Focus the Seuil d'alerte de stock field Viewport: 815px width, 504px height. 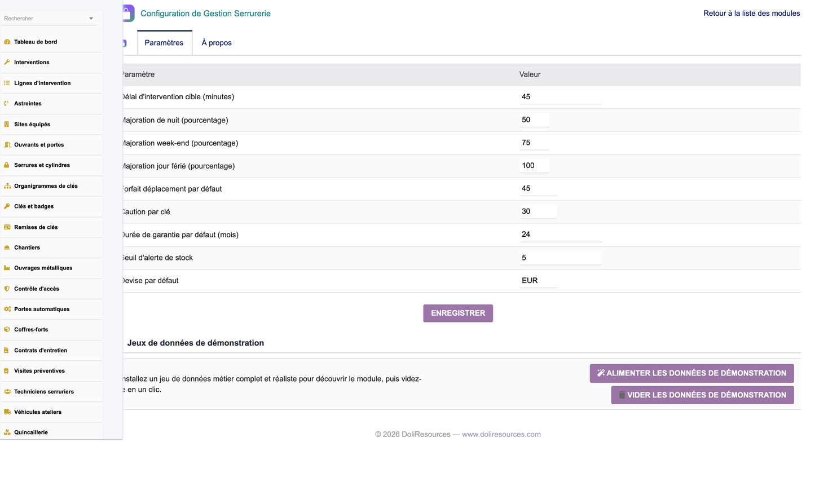[560, 258]
